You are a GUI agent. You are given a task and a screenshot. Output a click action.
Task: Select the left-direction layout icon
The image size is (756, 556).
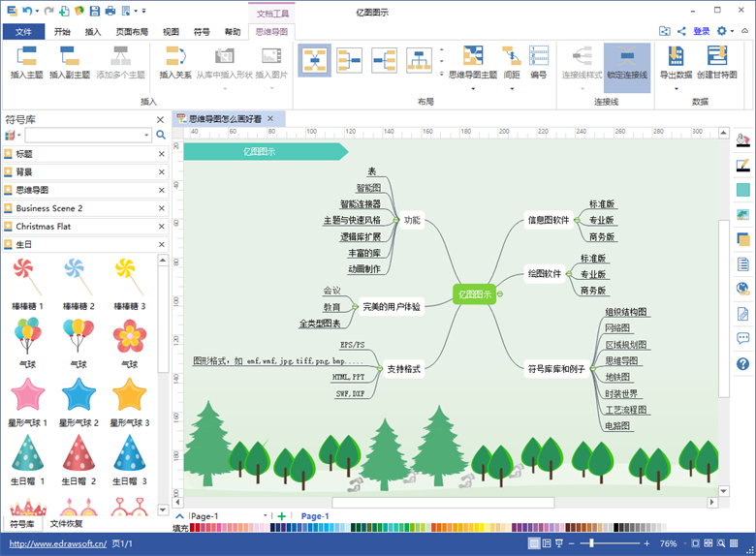[x=384, y=60]
